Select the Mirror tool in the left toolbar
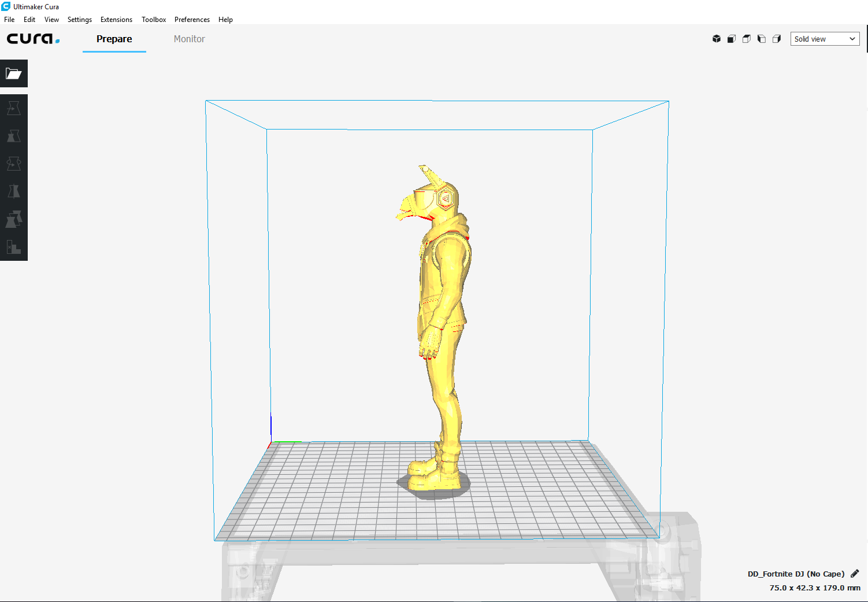 tap(14, 191)
